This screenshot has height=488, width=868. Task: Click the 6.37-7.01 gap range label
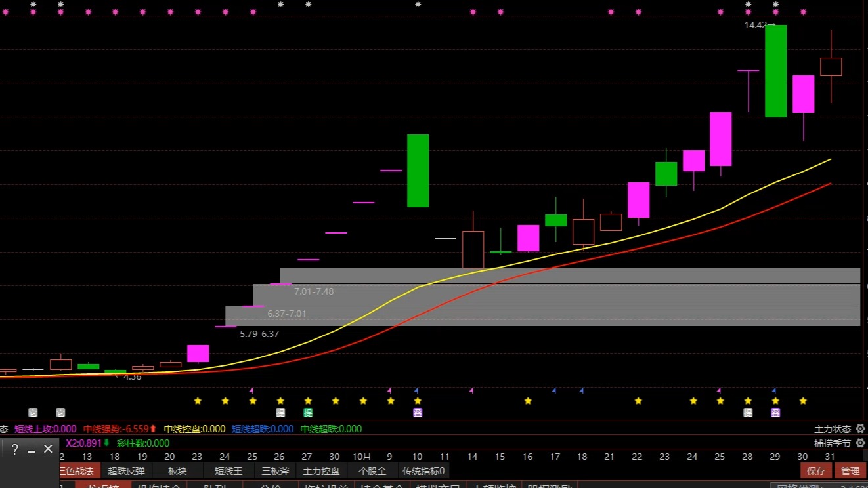coord(287,314)
